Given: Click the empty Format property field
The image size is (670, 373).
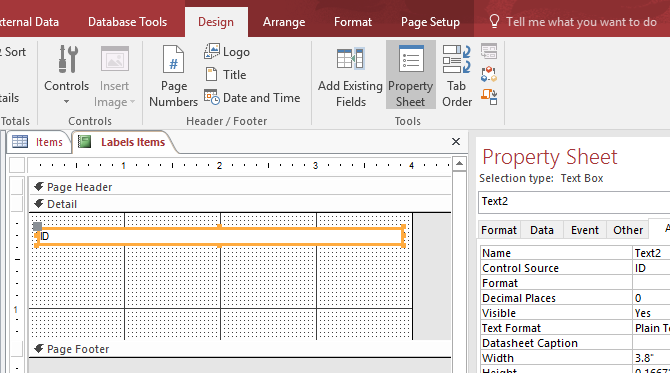Looking at the screenshot, I should (x=651, y=283).
